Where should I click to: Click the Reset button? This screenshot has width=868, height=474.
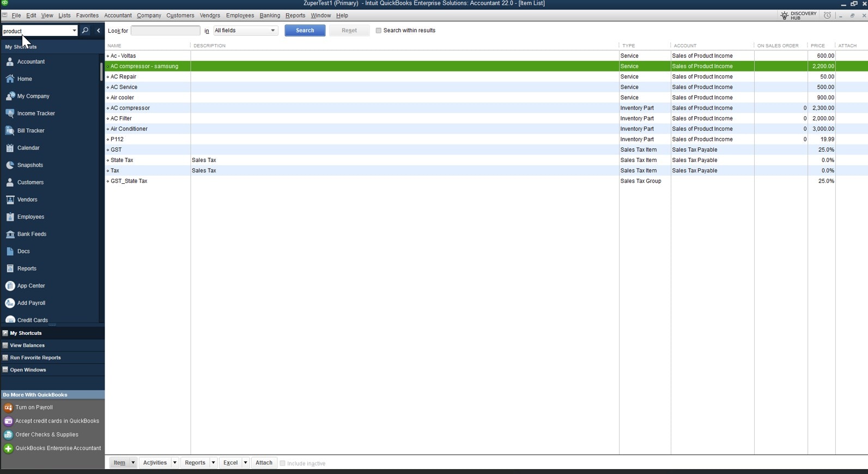click(349, 31)
